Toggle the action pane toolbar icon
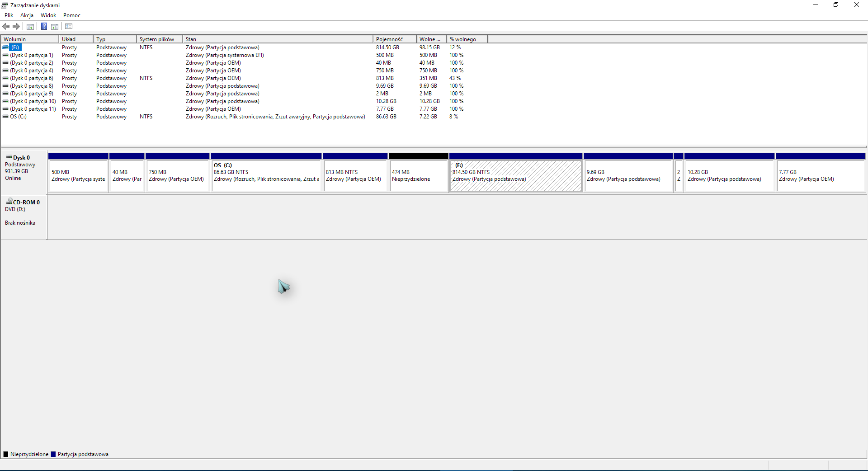868x471 pixels. [55, 26]
